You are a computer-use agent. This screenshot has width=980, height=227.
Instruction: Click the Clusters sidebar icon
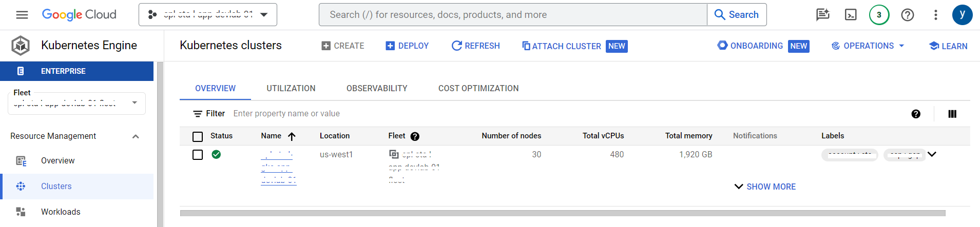pos(21,187)
